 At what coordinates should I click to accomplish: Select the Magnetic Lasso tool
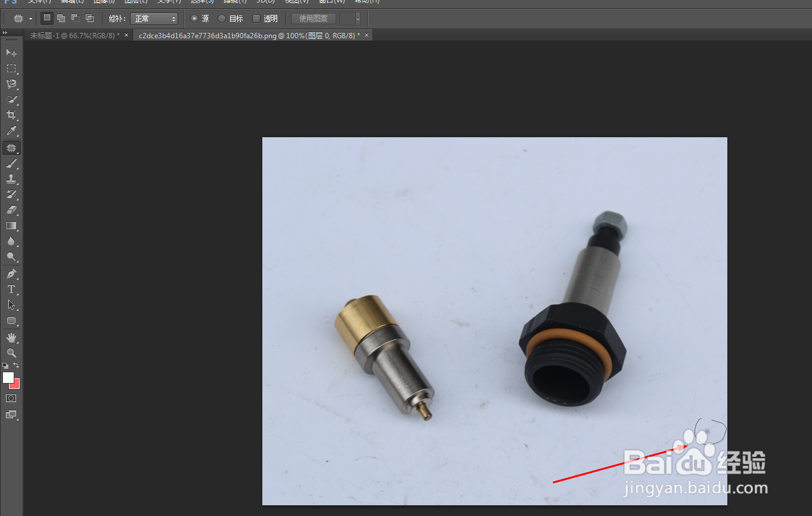click(x=11, y=84)
